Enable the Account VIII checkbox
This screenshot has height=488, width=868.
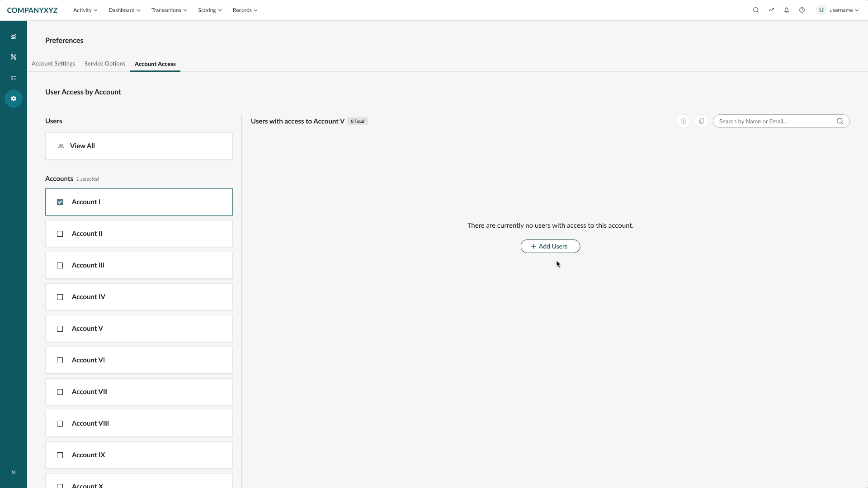point(59,424)
